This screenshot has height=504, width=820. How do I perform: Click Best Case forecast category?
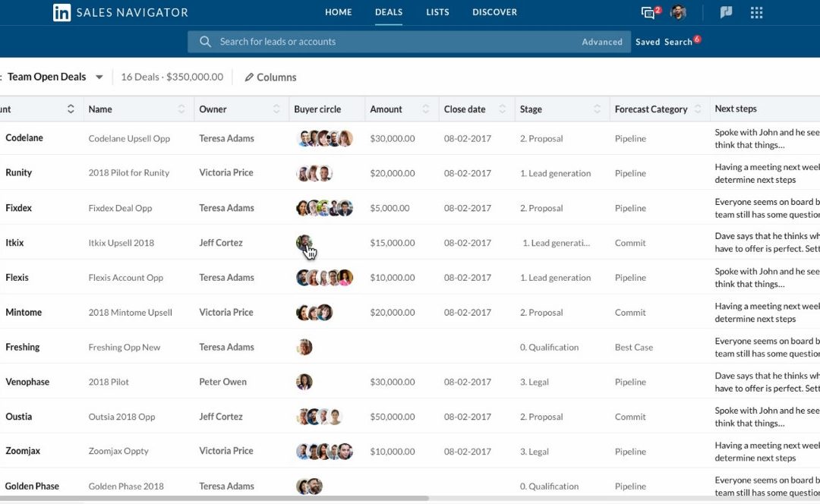(x=634, y=347)
